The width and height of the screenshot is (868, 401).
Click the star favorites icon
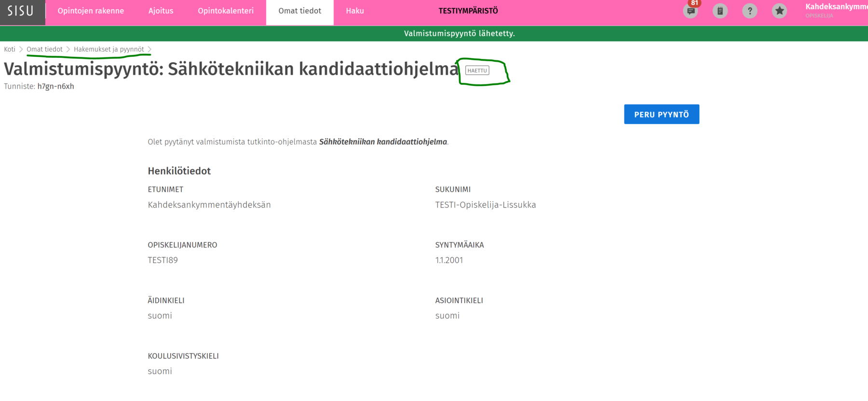pyautogui.click(x=779, y=11)
